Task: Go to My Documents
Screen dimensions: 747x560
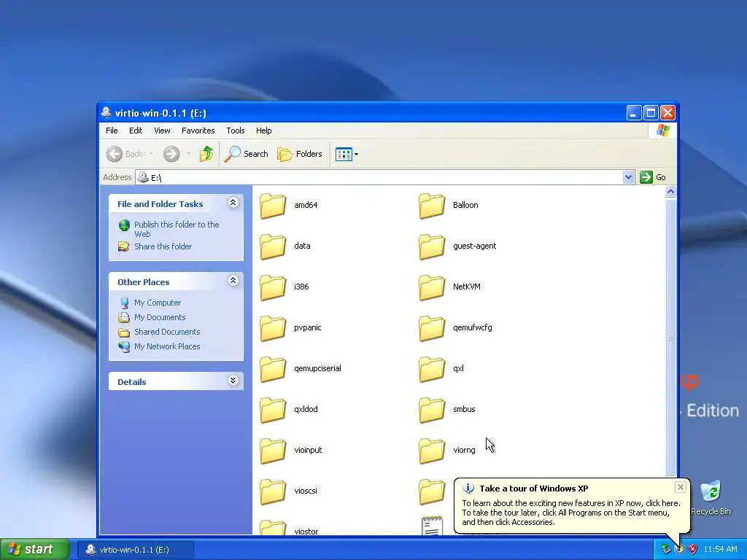Action: point(160,317)
